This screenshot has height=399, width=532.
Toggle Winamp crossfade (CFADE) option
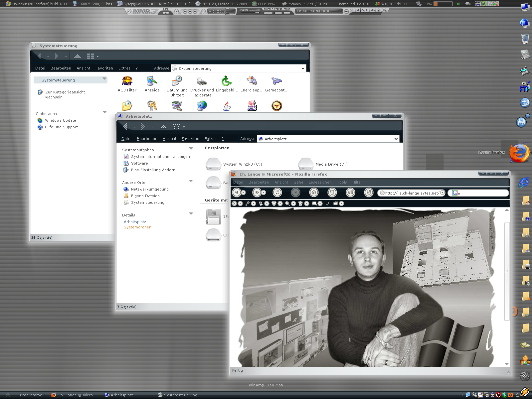click(x=287, y=13)
